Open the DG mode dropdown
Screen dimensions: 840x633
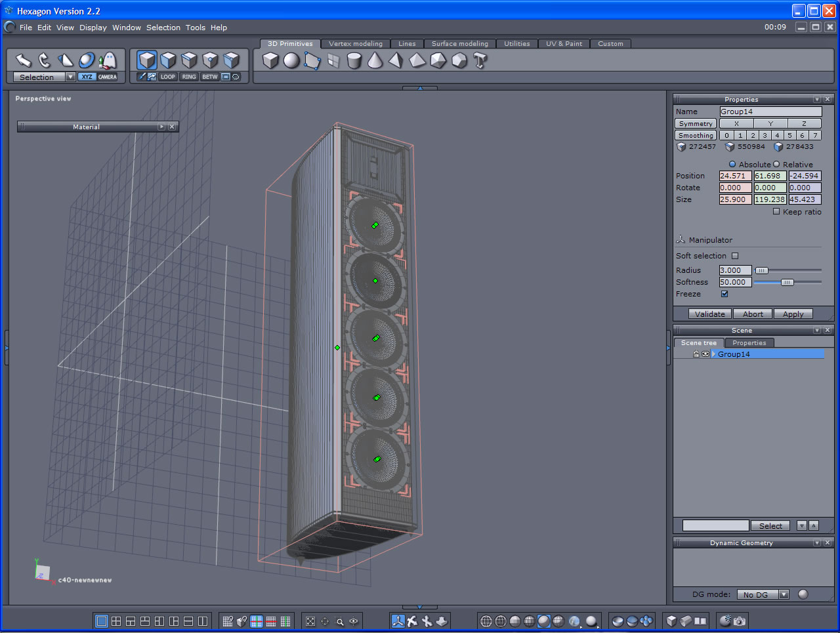[x=784, y=594]
